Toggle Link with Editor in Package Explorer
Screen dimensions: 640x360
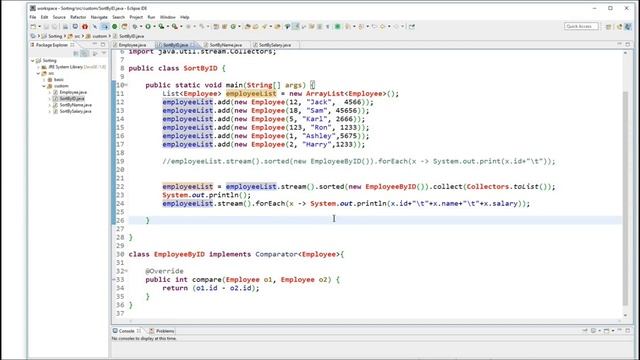tap(84, 53)
